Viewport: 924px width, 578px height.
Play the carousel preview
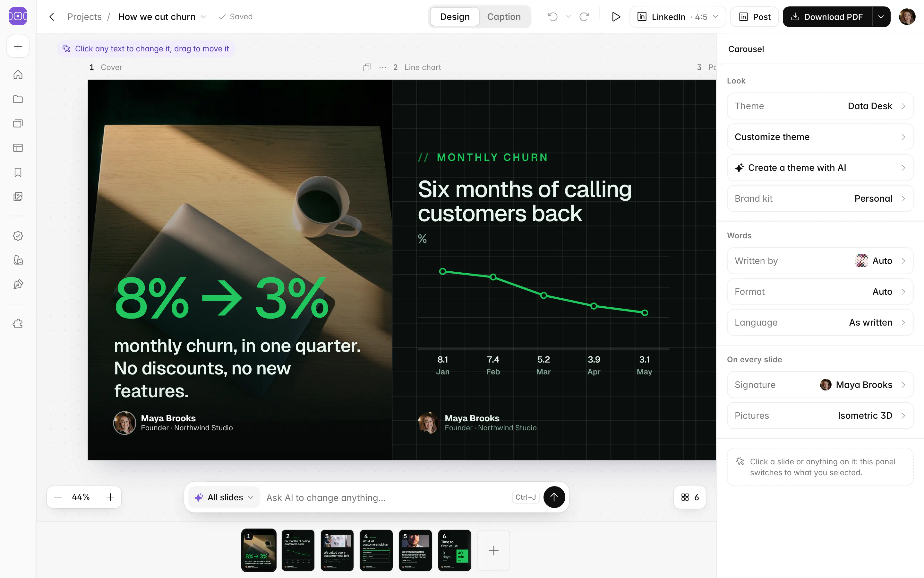615,17
